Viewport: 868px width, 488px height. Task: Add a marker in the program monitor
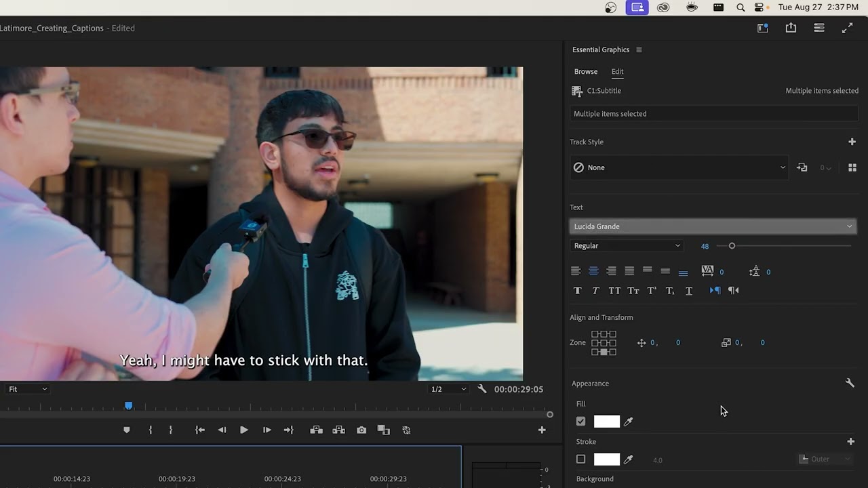(x=126, y=430)
